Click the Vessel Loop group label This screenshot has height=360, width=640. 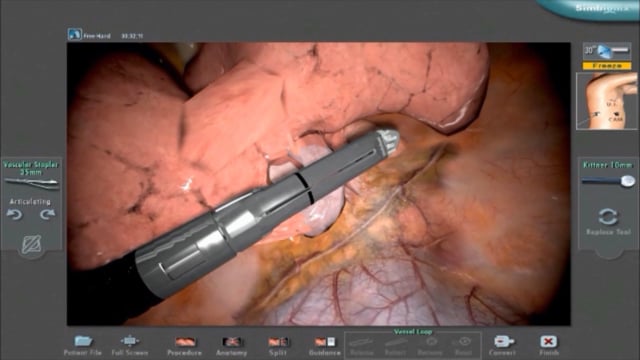tap(413, 331)
